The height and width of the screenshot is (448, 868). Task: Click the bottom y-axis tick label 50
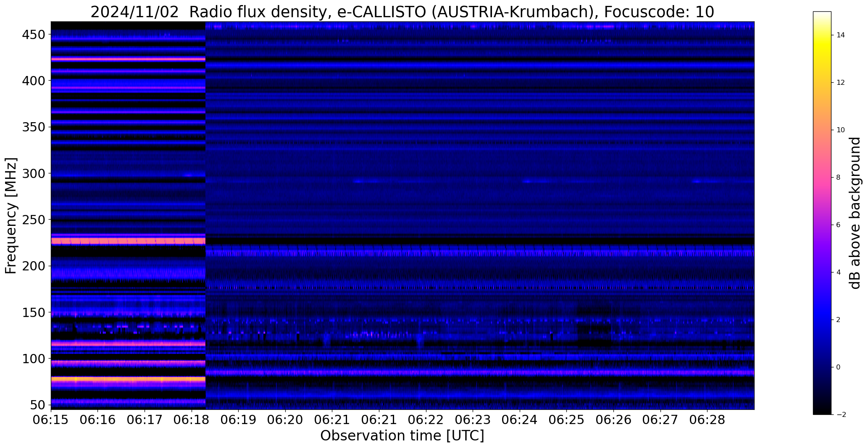37,405
